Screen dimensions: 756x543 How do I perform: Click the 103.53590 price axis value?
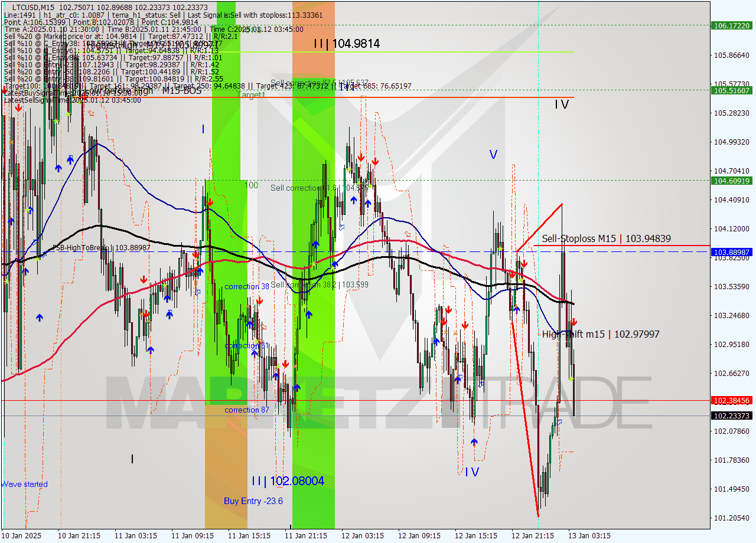tap(732, 286)
